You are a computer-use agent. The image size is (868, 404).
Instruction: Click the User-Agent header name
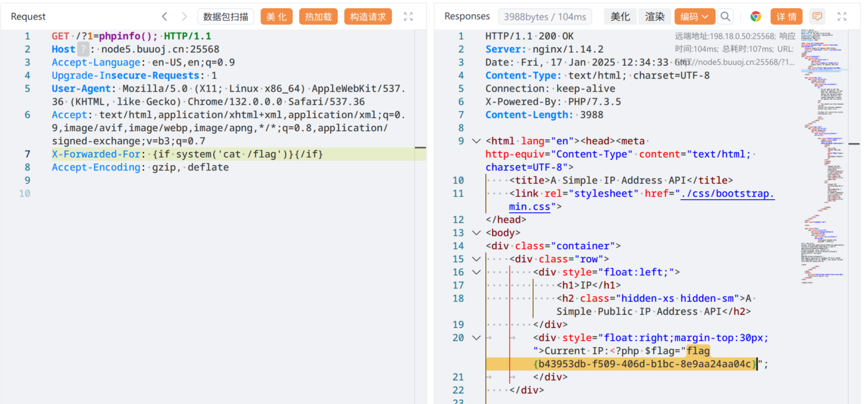point(81,89)
